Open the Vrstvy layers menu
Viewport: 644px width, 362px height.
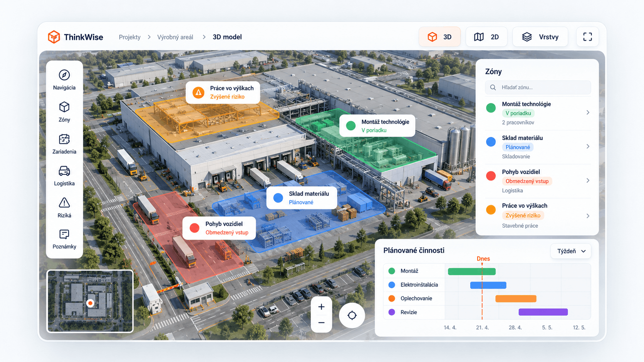540,37
